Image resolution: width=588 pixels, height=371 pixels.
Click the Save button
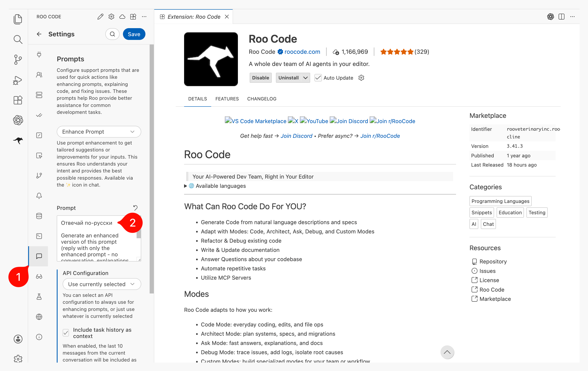(134, 34)
